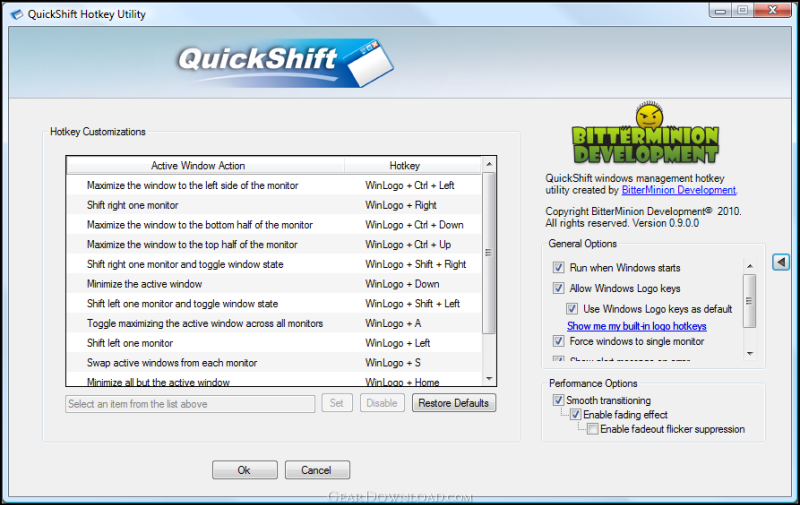800x505 pixels.
Task: Click the QuickShift title bar app icon
Action: coord(16,14)
